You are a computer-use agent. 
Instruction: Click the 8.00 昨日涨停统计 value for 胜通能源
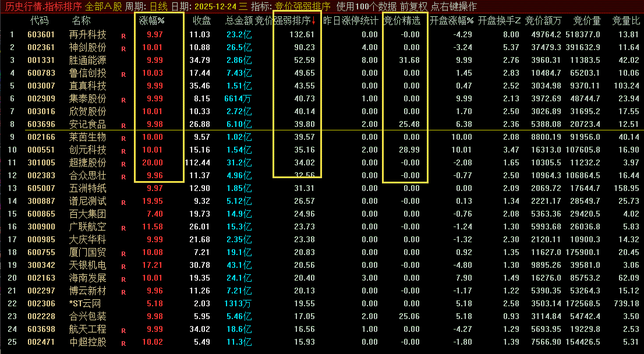370,60
